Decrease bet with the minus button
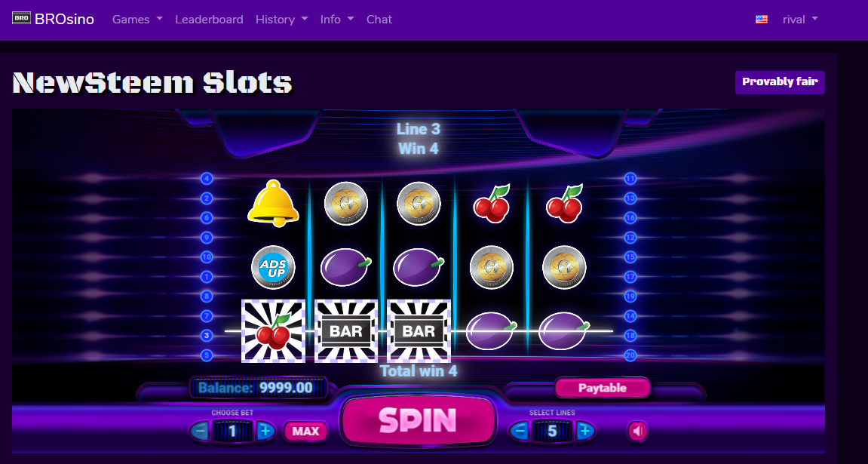 click(x=200, y=431)
